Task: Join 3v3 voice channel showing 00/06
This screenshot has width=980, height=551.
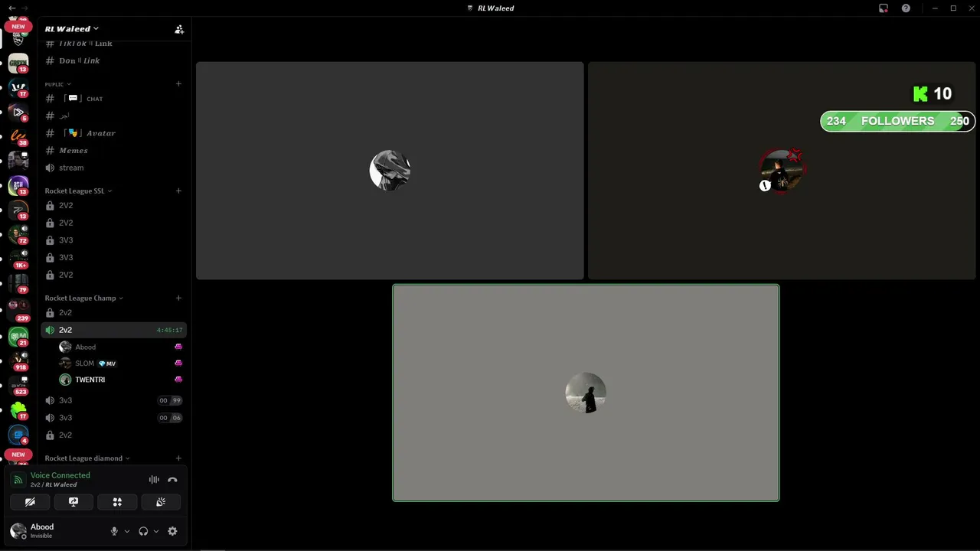Action: (x=113, y=418)
